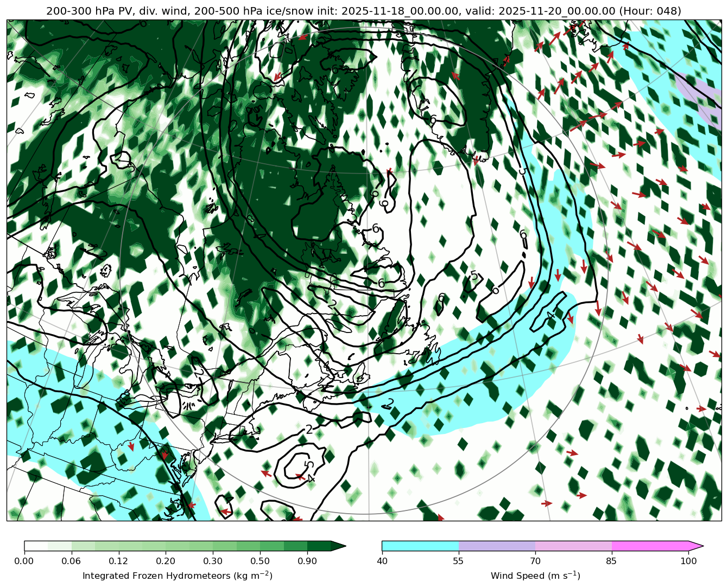Select the 70 wind speed tick label
The width and height of the screenshot is (728, 588).
[x=535, y=561]
